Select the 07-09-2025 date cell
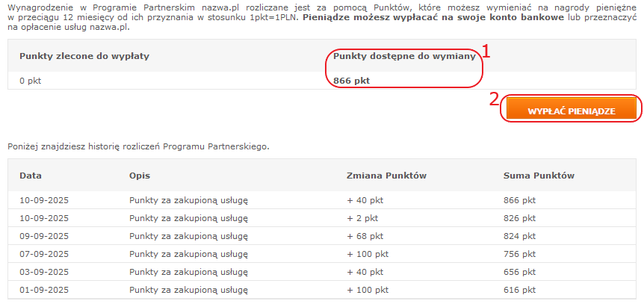644x307 pixels. (44, 254)
